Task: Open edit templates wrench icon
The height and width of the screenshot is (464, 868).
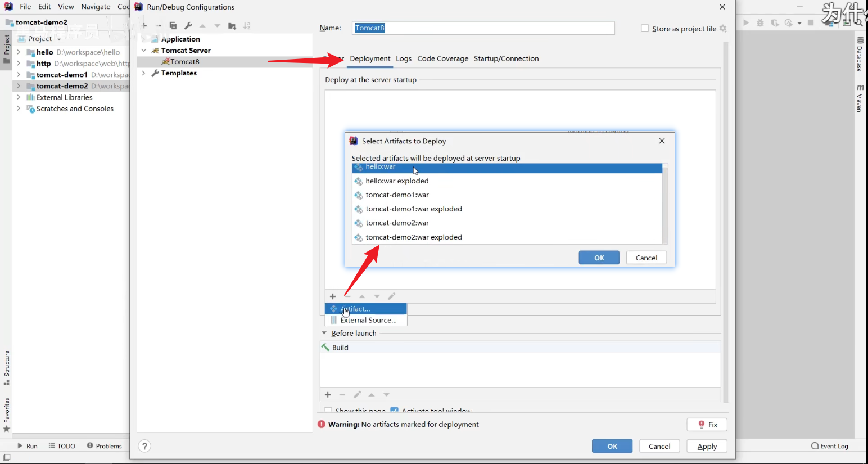Action: pyautogui.click(x=188, y=26)
